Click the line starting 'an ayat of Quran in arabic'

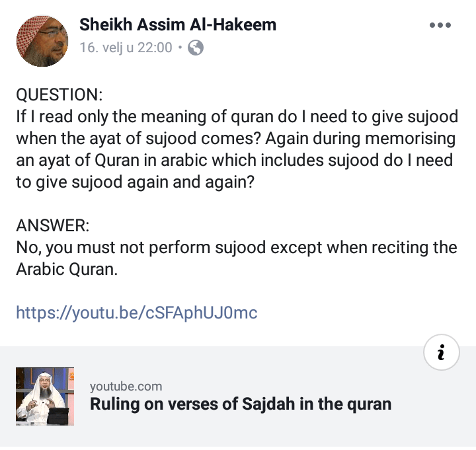pos(236,161)
